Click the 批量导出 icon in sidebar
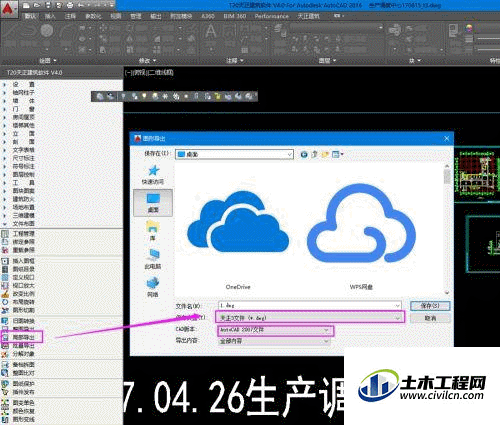This screenshot has width=500, height=425. (5, 346)
